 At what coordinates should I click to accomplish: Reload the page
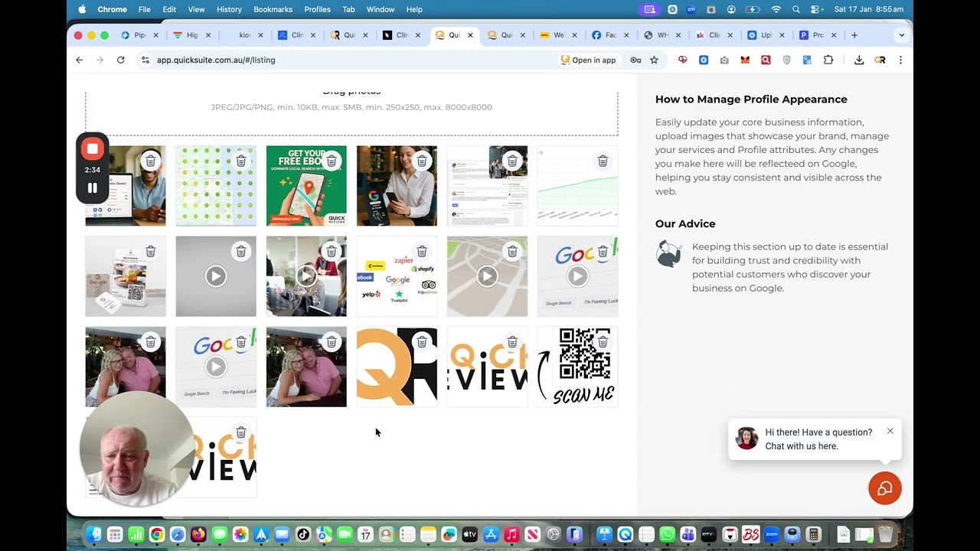coord(120,60)
